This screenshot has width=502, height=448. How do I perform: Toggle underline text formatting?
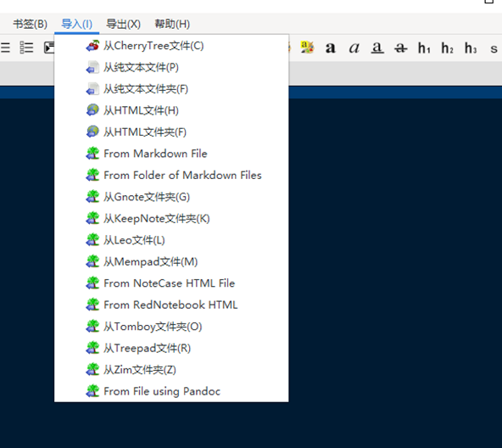coord(377,48)
